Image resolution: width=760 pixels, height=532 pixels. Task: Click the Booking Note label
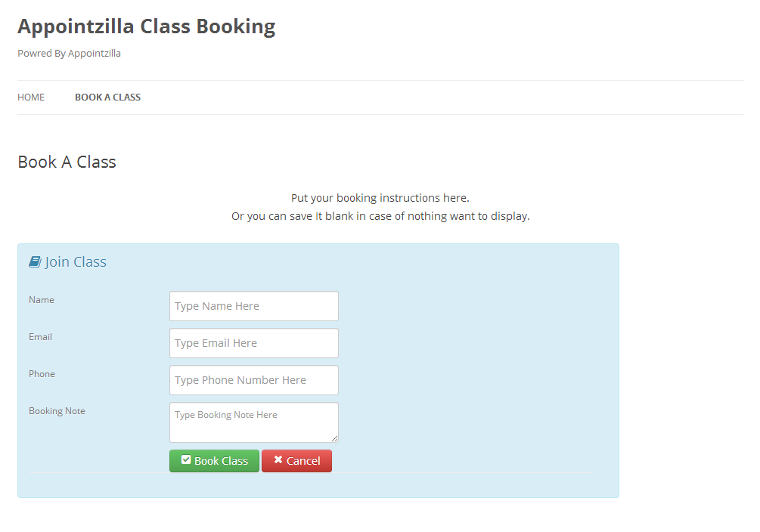[57, 411]
